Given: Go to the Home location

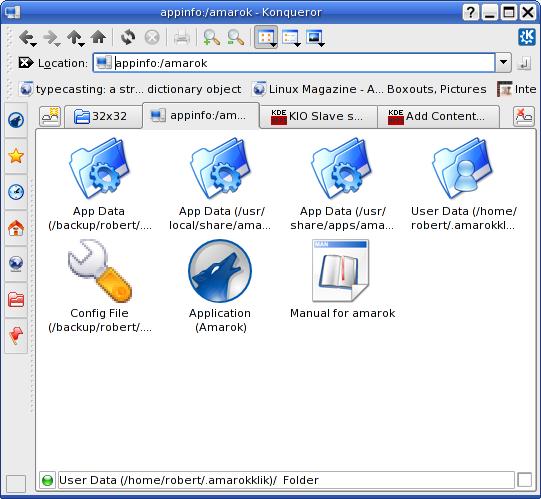Looking at the screenshot, I should (x=98, y=37).
